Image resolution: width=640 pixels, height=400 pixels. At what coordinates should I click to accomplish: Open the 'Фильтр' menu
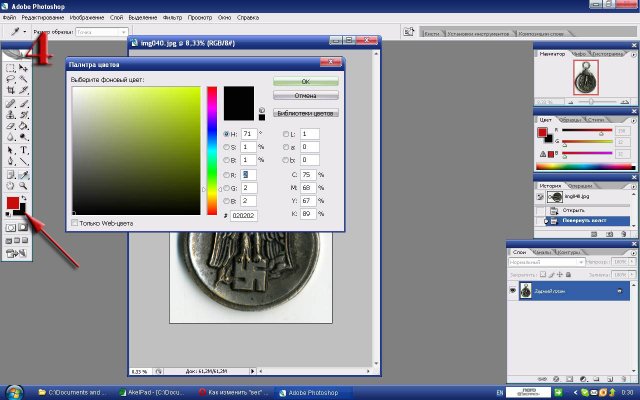pyautogui.click(x=172, y=18)
